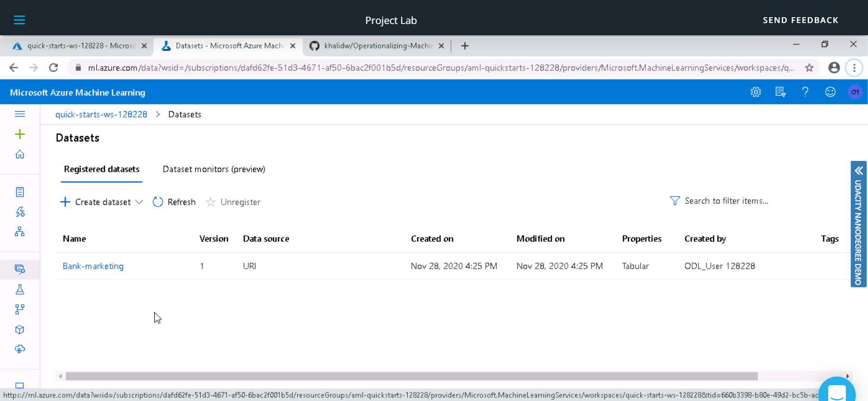Close the khalidw GitHub browser tab
Screen dimensions: 868x401
point(441,46)
